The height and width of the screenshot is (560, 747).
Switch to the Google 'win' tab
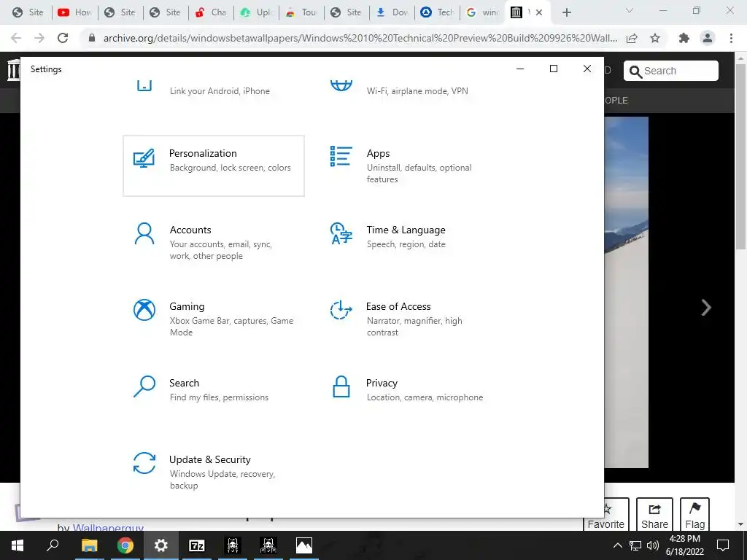point(483,12)
